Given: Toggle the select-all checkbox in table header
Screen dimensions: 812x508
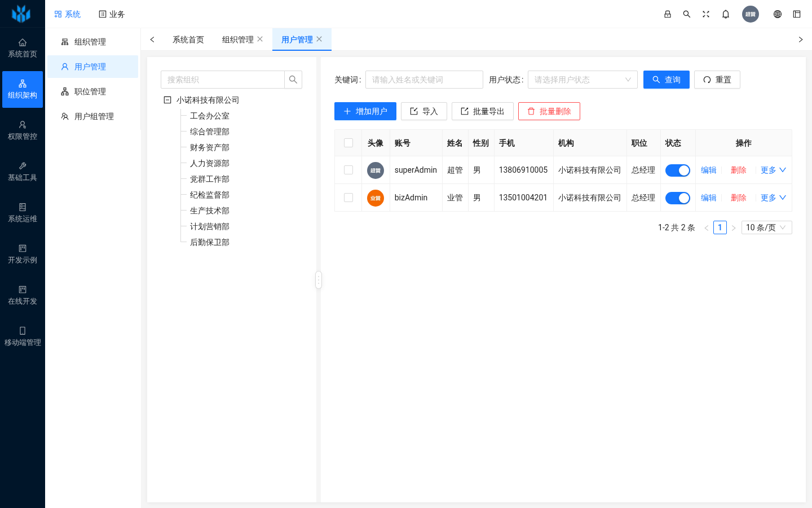Looking at the screenshot, I should point(348,143).
